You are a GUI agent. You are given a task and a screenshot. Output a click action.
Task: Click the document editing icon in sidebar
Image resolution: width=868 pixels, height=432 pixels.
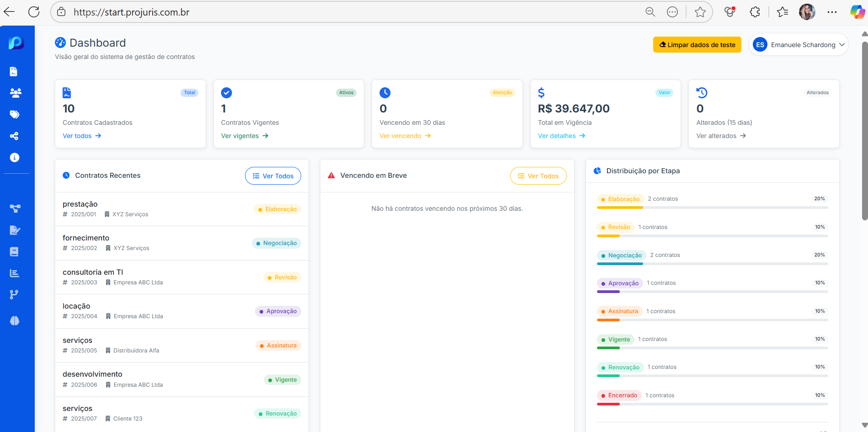[x=15, y=230]
